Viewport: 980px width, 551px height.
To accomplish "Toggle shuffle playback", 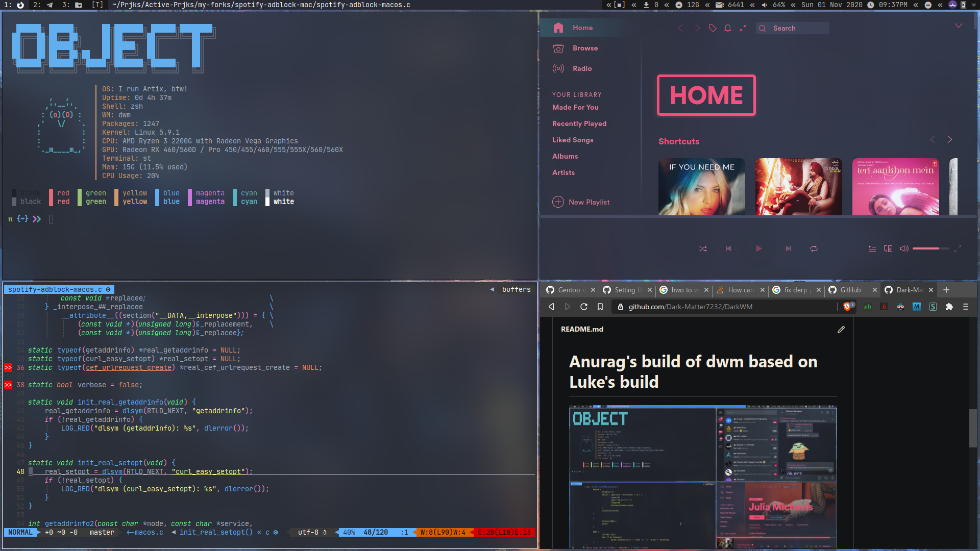I will [703, 249].
